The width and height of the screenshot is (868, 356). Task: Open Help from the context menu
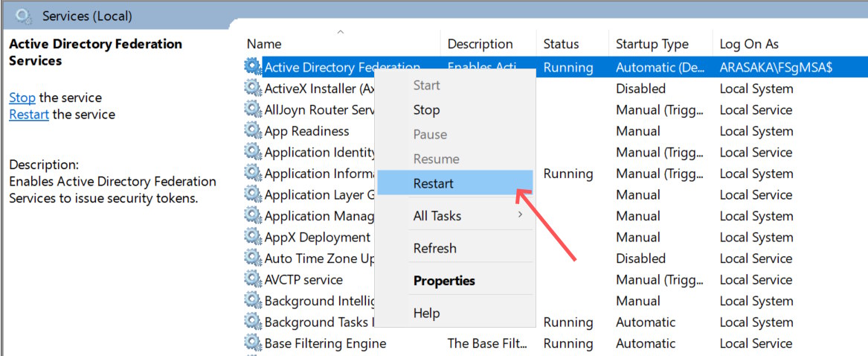pos(426,313)
